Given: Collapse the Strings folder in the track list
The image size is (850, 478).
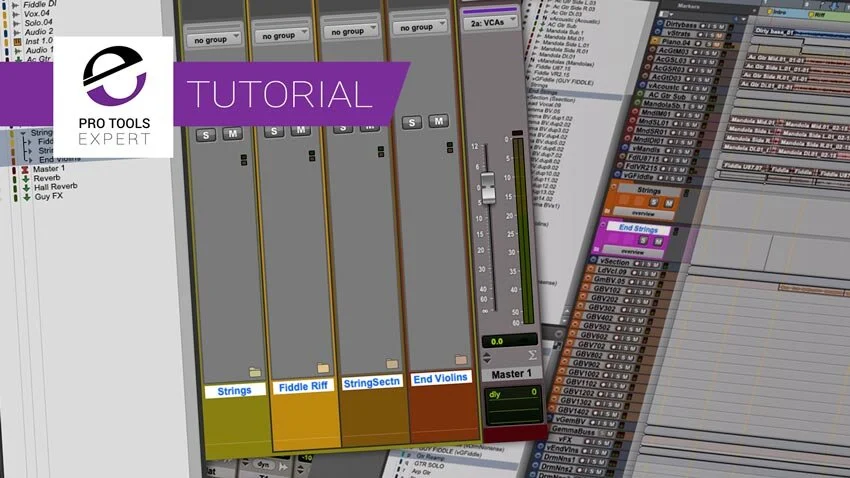Looking at the screenshot, I should point(23,133).
